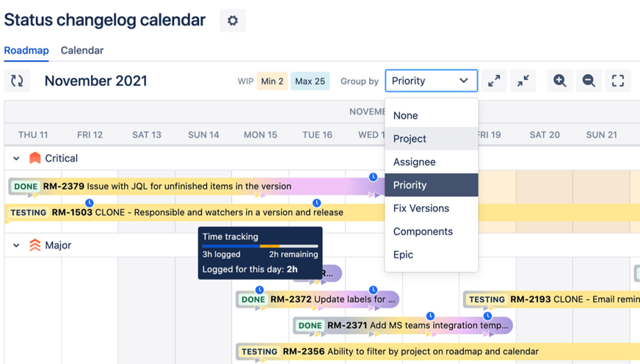Zoom out with the magnifier minus

click(589, 81)
